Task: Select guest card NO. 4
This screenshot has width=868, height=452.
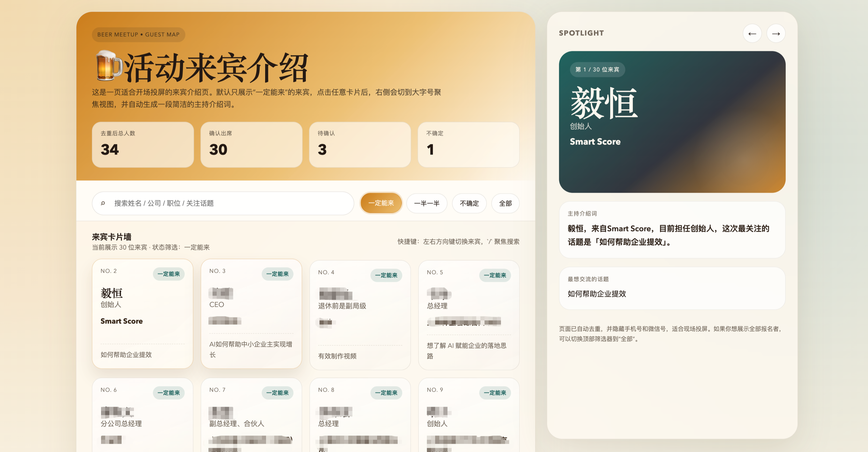Action: pos(360,315)
